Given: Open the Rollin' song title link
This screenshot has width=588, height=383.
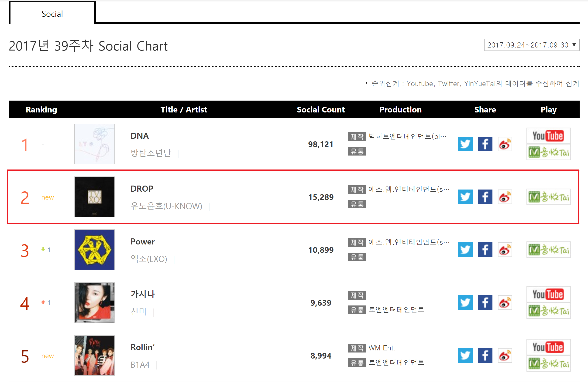Looking at the screenshot, I should [x=143, y=347].
